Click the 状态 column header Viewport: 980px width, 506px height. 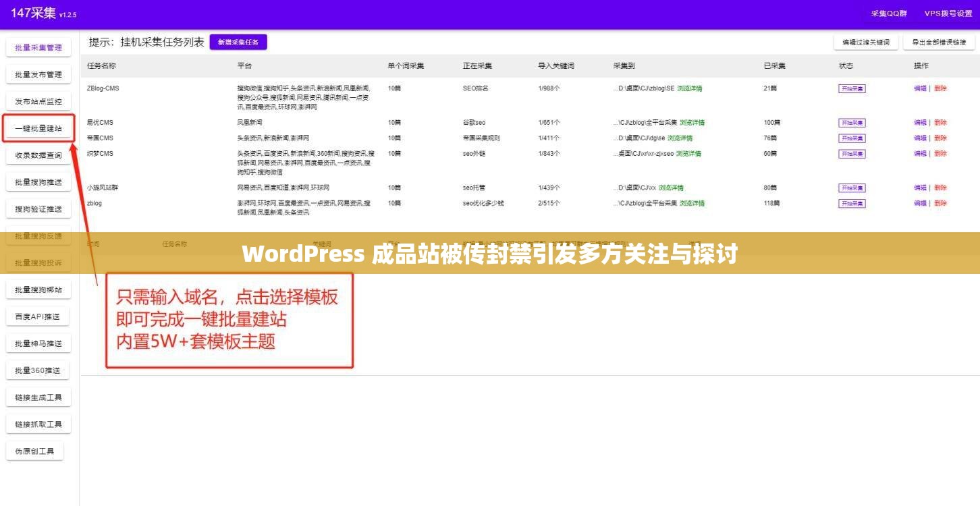(x=846, y=66)
